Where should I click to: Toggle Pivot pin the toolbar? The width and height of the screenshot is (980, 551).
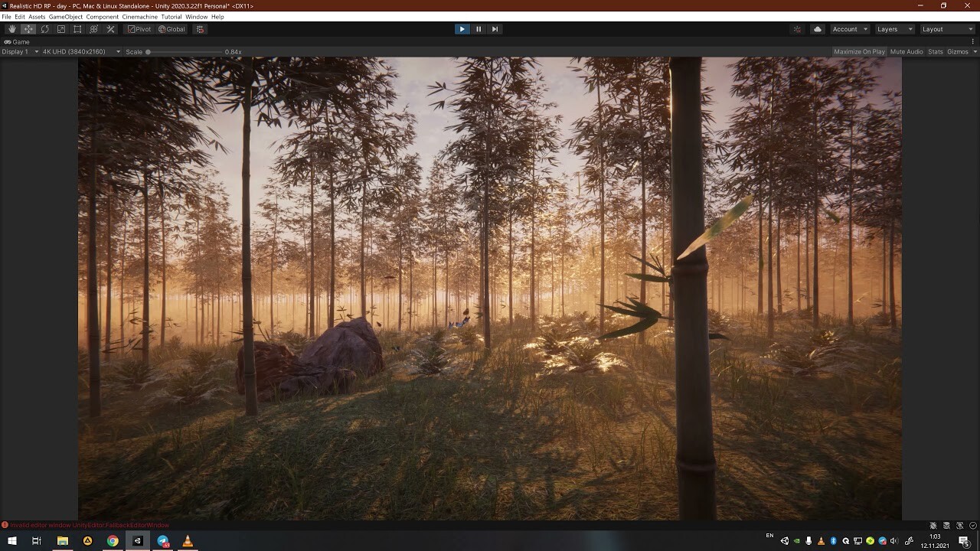point(138,29)
